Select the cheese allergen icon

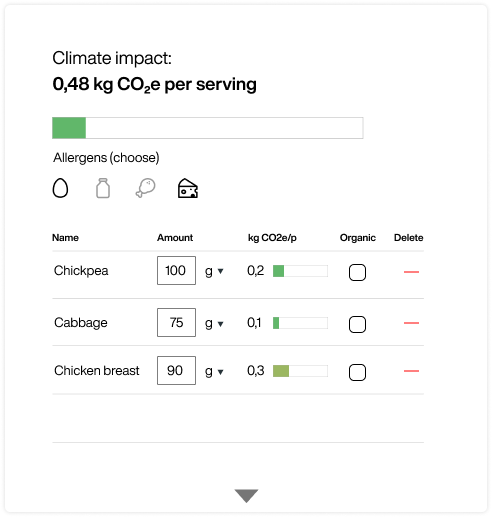[x=188, y=188]
